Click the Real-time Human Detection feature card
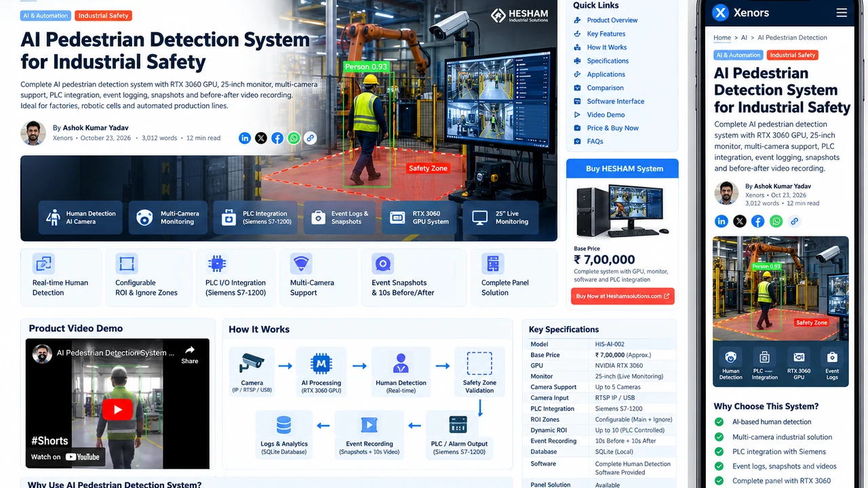Image resolution: width=868 pixels, height=488 pixels. tap(61, 277)
